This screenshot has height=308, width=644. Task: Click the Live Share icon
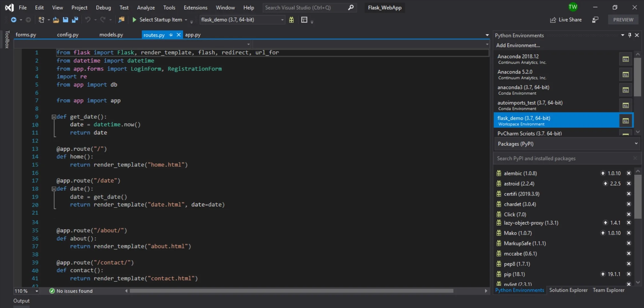click(553, 19)
